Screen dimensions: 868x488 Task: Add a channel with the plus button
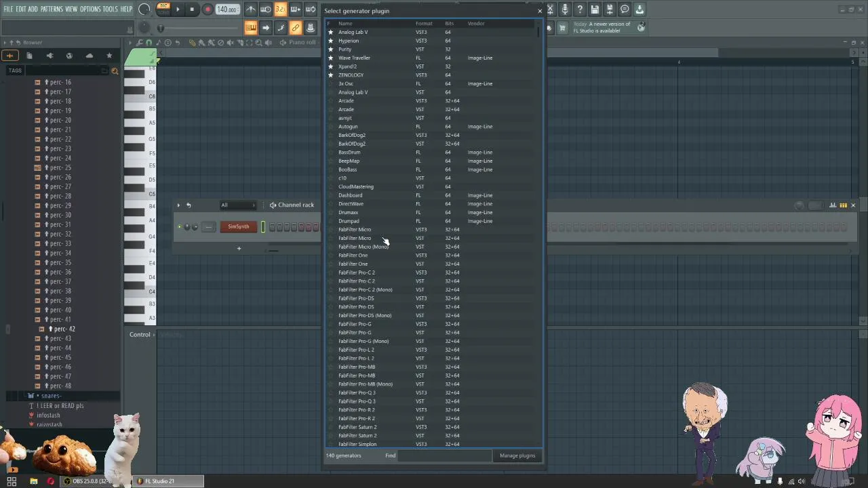[239, 248]
